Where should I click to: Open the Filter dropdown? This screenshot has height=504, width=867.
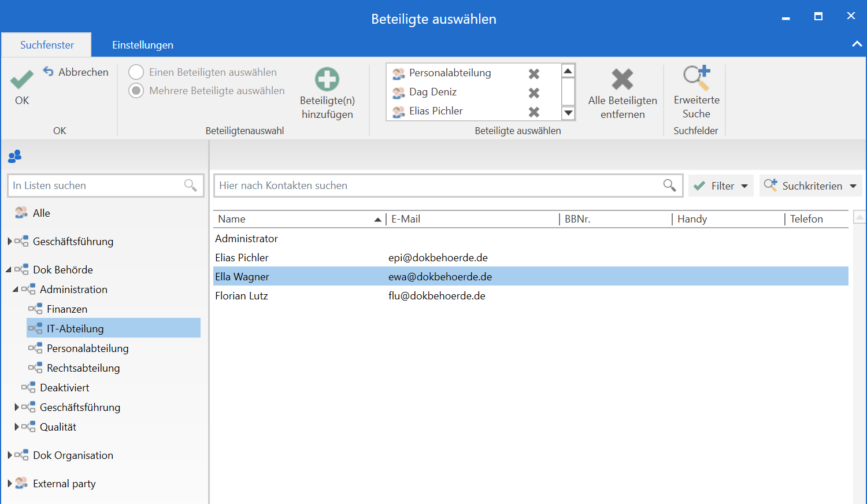click(x=721, y=186)
